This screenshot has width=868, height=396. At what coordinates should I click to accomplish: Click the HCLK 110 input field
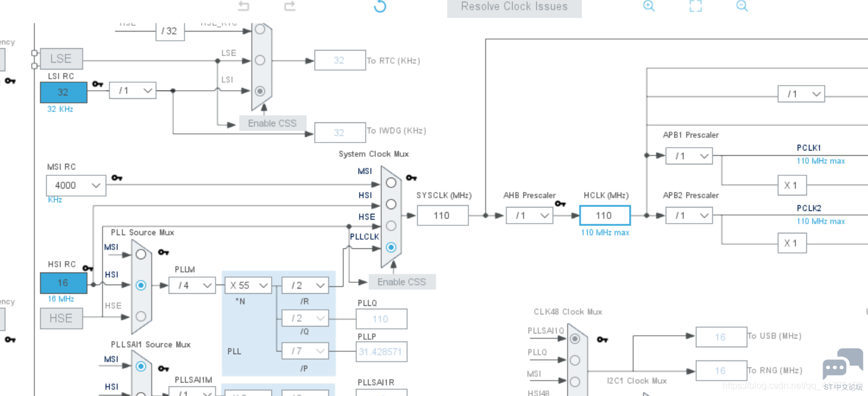coord(605,216)
